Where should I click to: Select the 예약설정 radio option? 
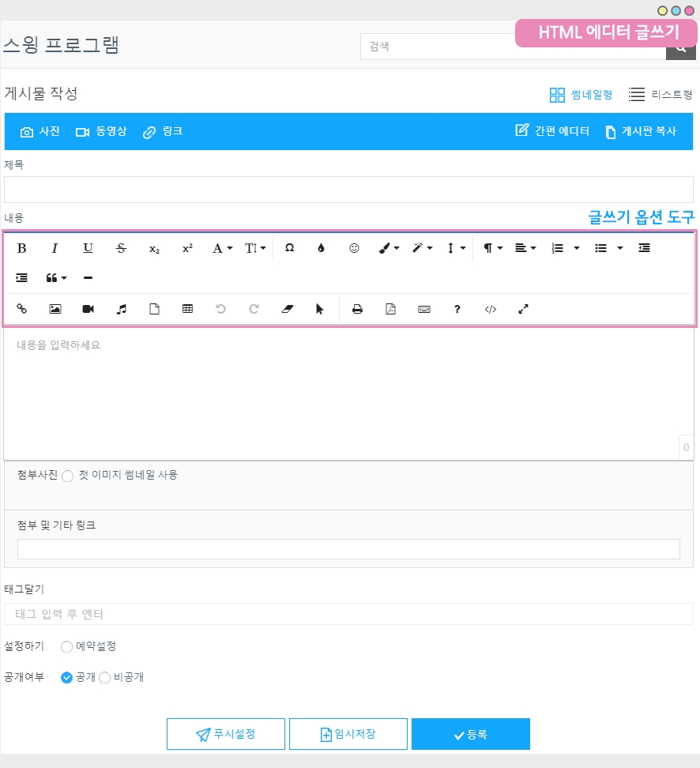(67, 647)
